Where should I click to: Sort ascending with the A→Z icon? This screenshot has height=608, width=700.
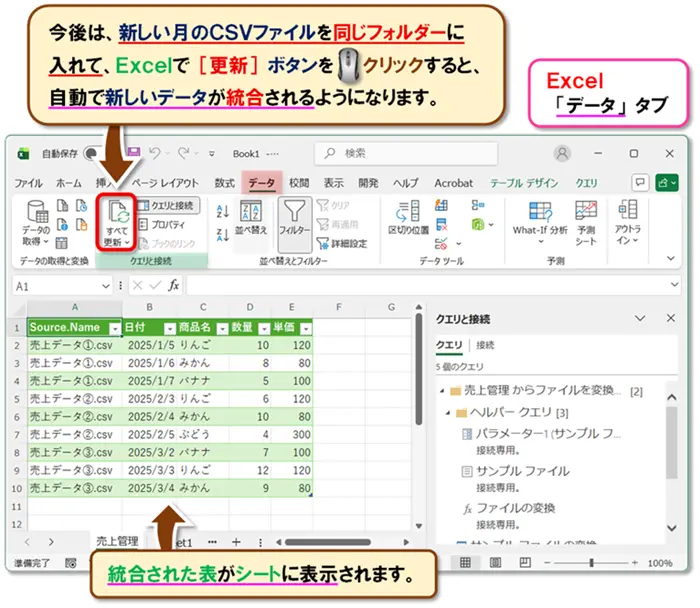click(223, 211)
